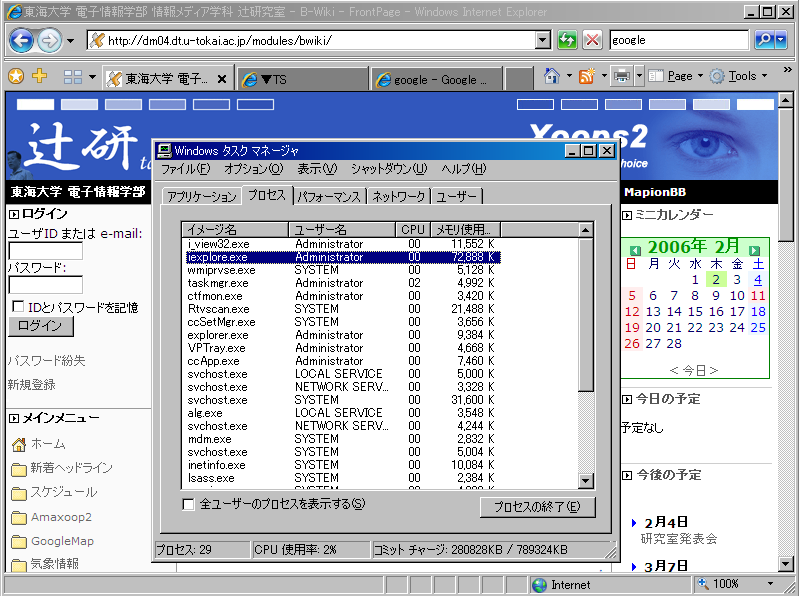
Task: Switch to アプリケーション tab
Action: point(202,197)
